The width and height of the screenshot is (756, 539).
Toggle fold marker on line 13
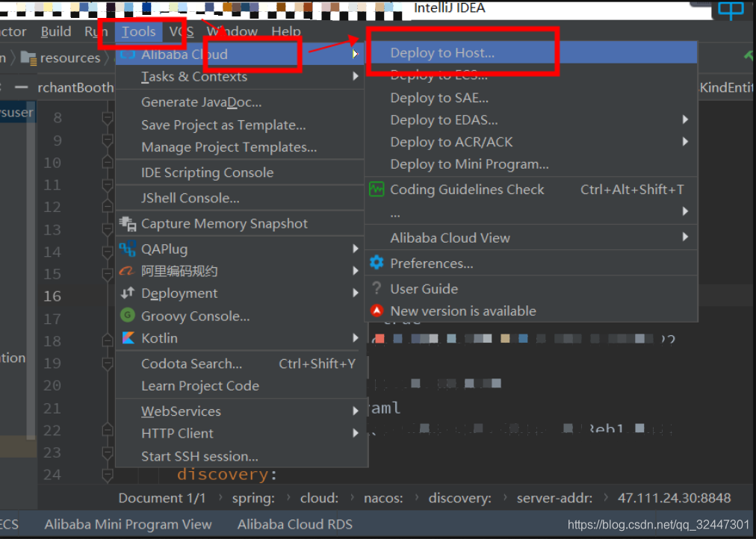pyautogui.click(x=108, y=229)
